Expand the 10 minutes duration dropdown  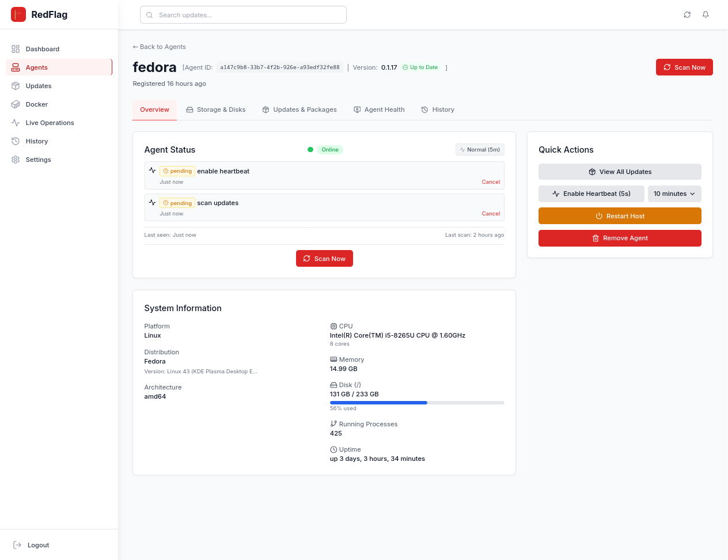674,194
